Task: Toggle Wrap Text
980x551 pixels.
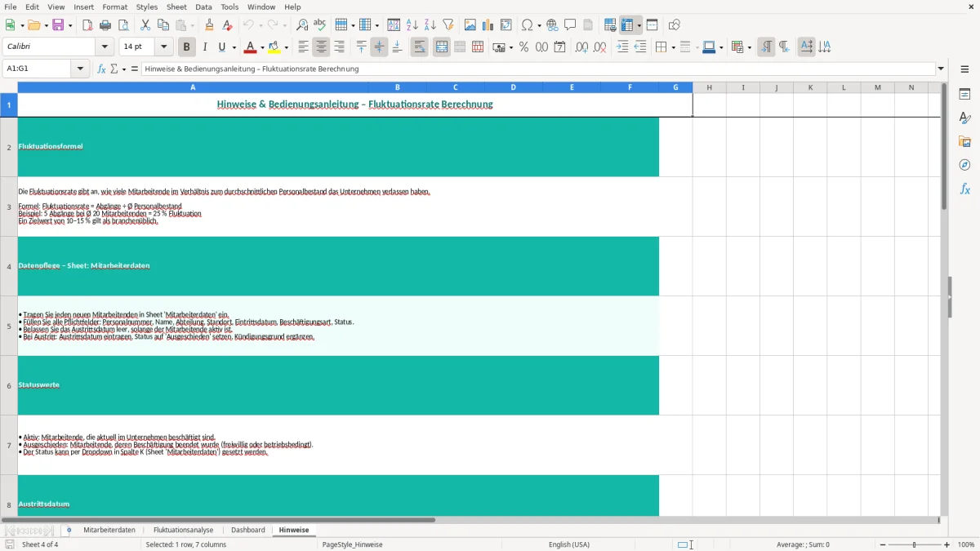Action: click(x=419, y=47)
